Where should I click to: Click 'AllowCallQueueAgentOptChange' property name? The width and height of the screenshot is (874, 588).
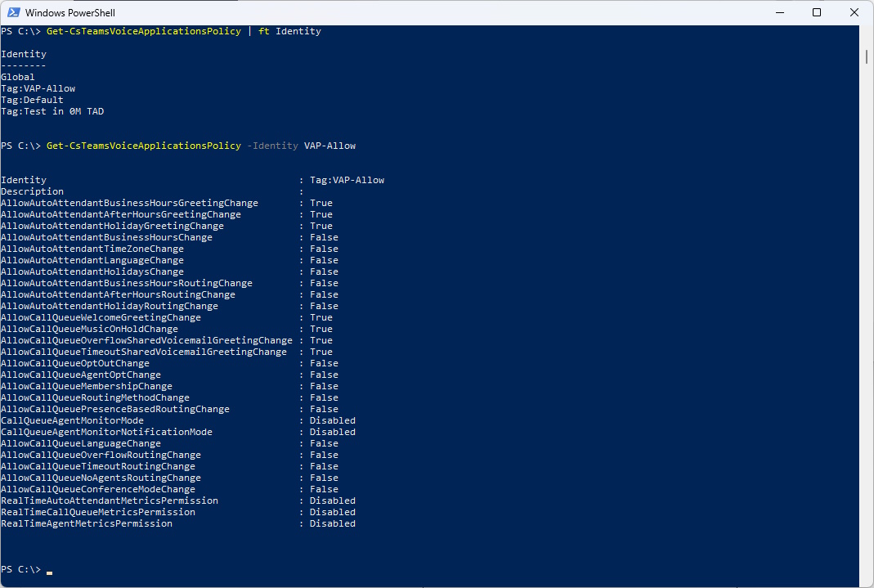81,374
